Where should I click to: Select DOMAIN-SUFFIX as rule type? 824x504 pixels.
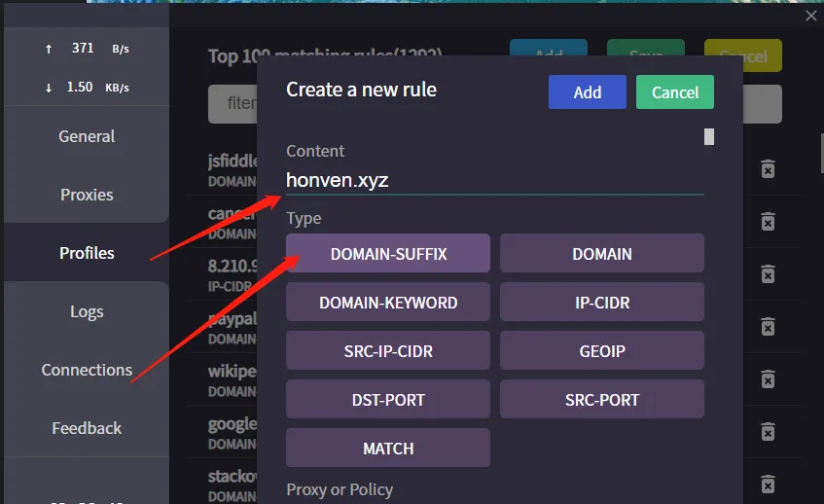click(x=388, y=254)
